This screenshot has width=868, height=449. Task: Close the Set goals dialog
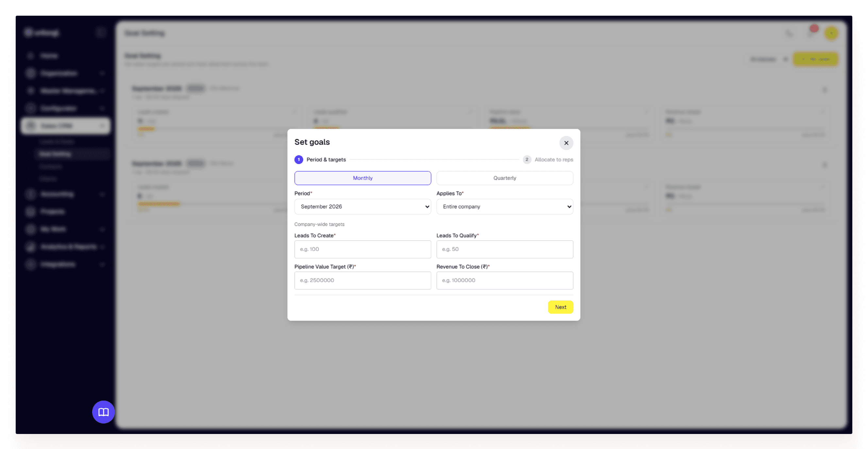click(x=566, y=143)
